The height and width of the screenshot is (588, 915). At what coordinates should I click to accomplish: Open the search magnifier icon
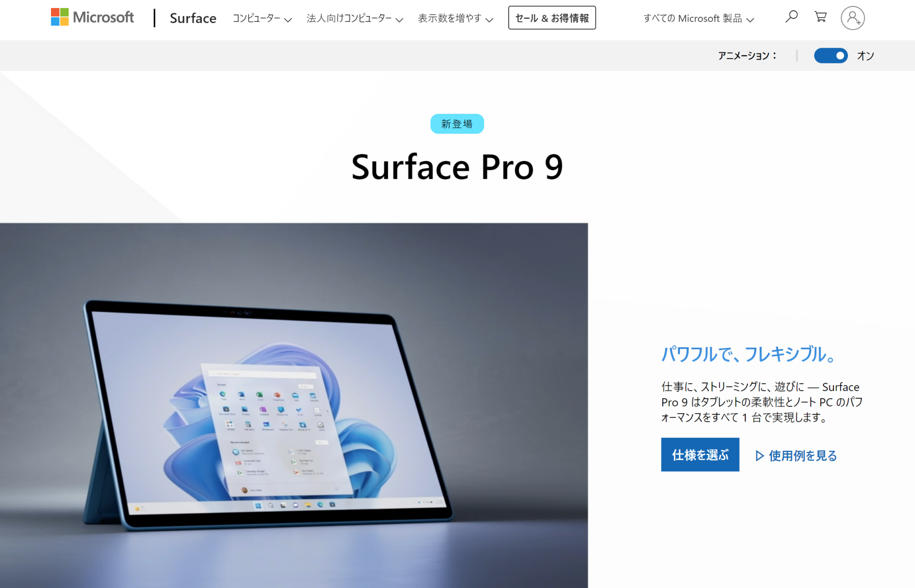[x=791, y=17]
